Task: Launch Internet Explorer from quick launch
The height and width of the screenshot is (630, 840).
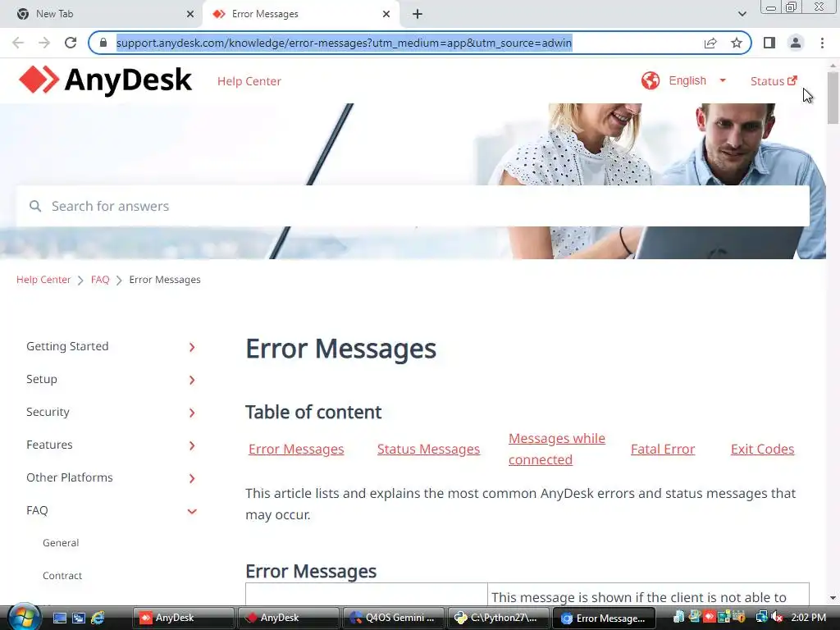Action: [x=98, y=619]
